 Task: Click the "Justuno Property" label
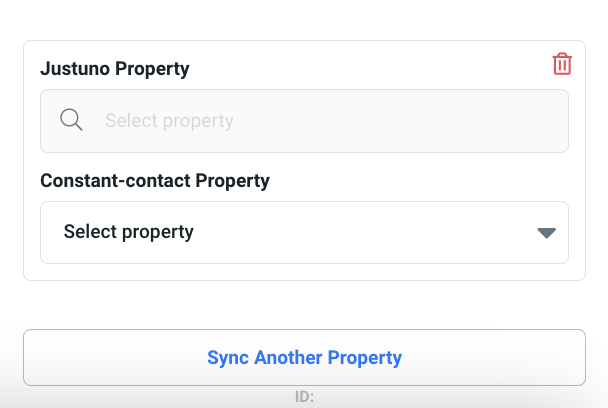[x=115, y=69]
